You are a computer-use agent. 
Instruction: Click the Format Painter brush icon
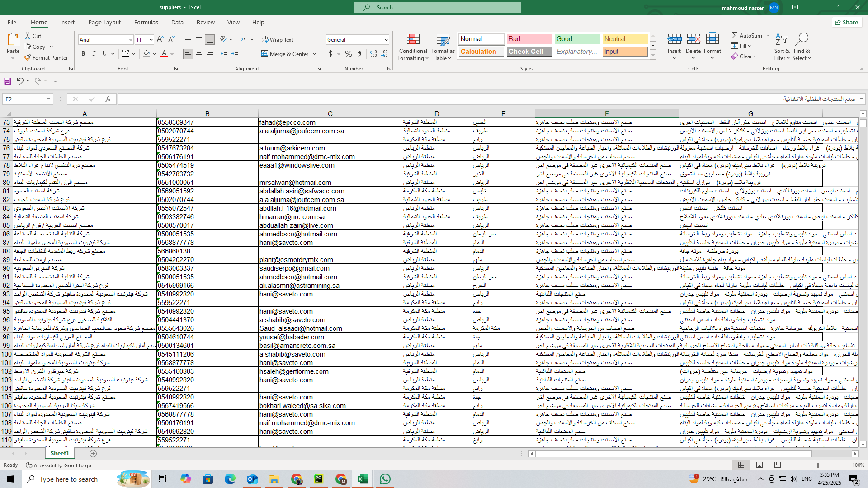[28, 57]
